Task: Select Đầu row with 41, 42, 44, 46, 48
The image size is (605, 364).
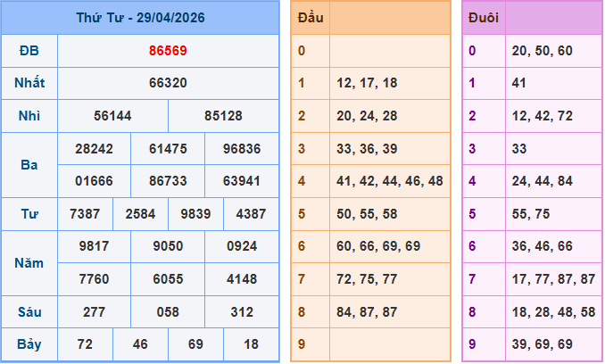Action: pyautogui.click(x=389, y=181)
